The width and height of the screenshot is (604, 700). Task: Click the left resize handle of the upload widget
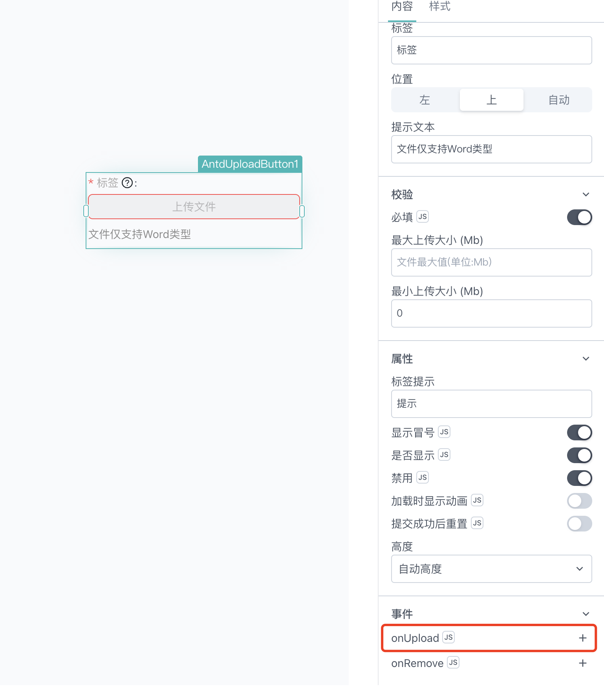pos(86,211)
